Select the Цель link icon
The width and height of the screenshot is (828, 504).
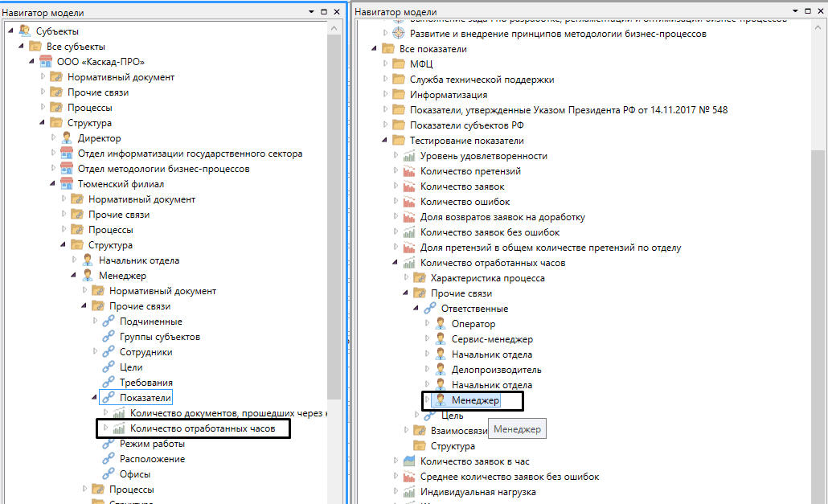[430, 416]
